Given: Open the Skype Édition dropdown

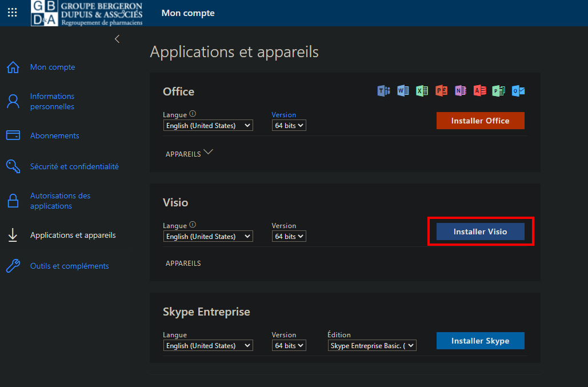Looking at the screenshot, I should pyautogui.click(x=372, y=345).
